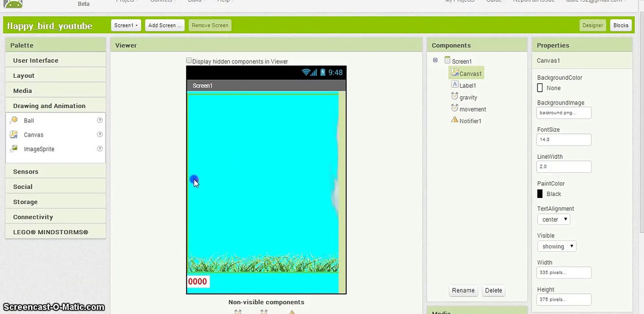
Task: Open the BackgroundColor None swatch
Action: [540, 88]
